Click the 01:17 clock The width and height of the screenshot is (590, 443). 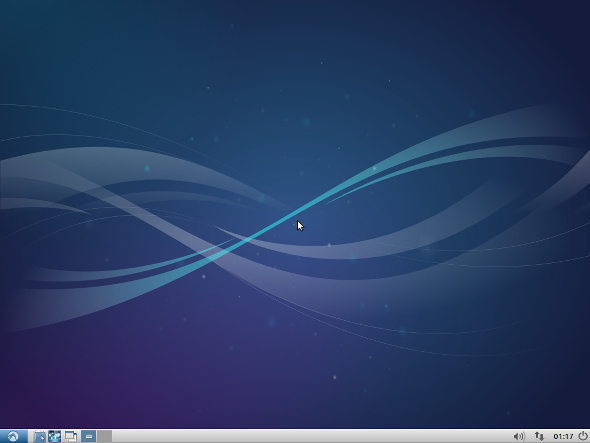pyautogui.click(x=563, y=436)
